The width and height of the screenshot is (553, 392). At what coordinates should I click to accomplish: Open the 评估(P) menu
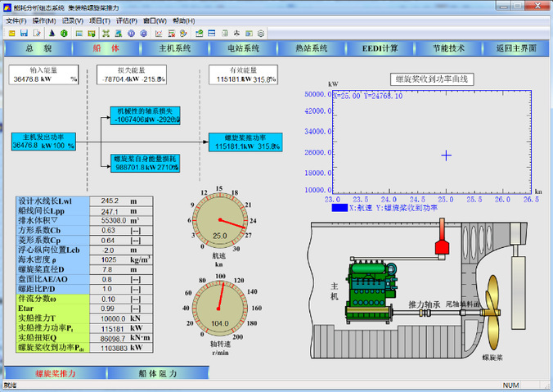coord(127,20)
